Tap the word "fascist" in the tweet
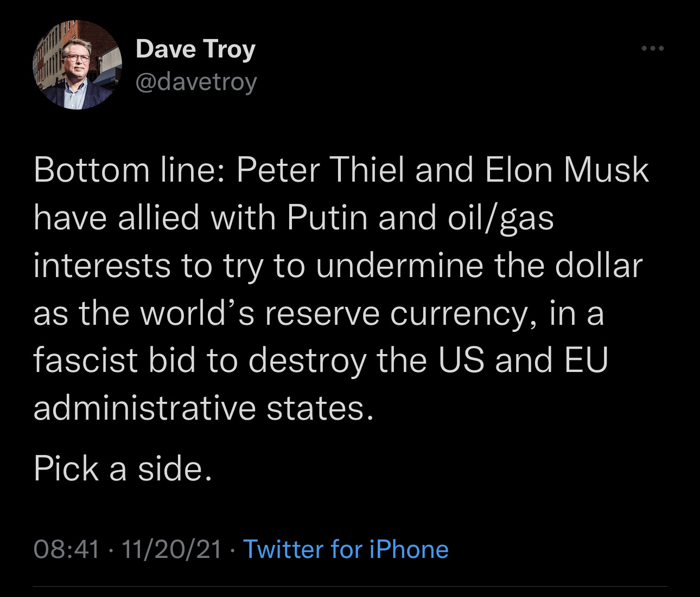700x597 pixels. click(x=86, y=361)
